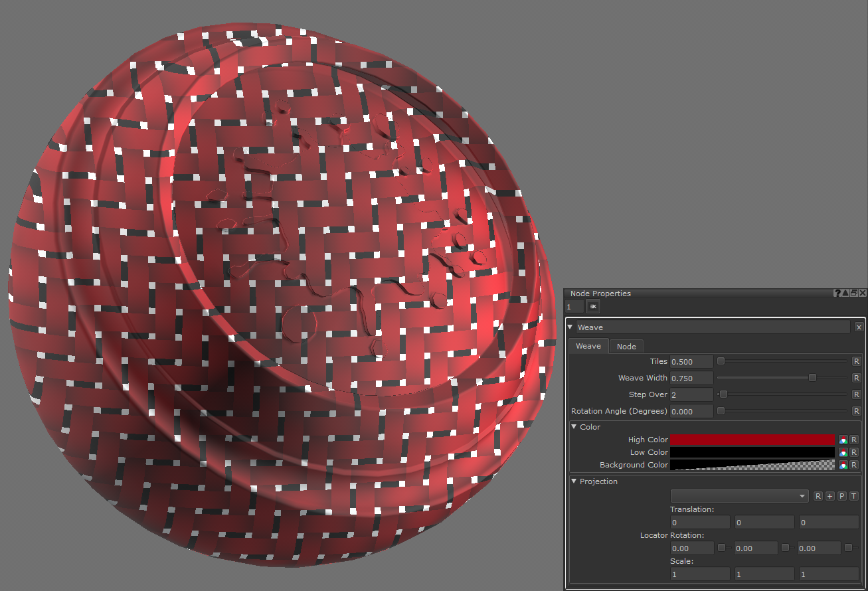Click the P button in Projection row
The width and height of the screenshot is (868, 591).
coord(841,496)
